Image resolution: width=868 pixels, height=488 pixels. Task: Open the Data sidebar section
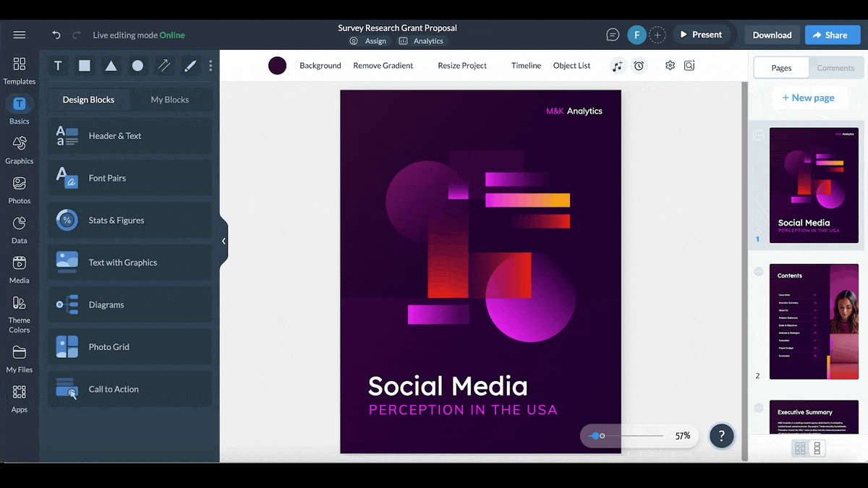point(20,230)
